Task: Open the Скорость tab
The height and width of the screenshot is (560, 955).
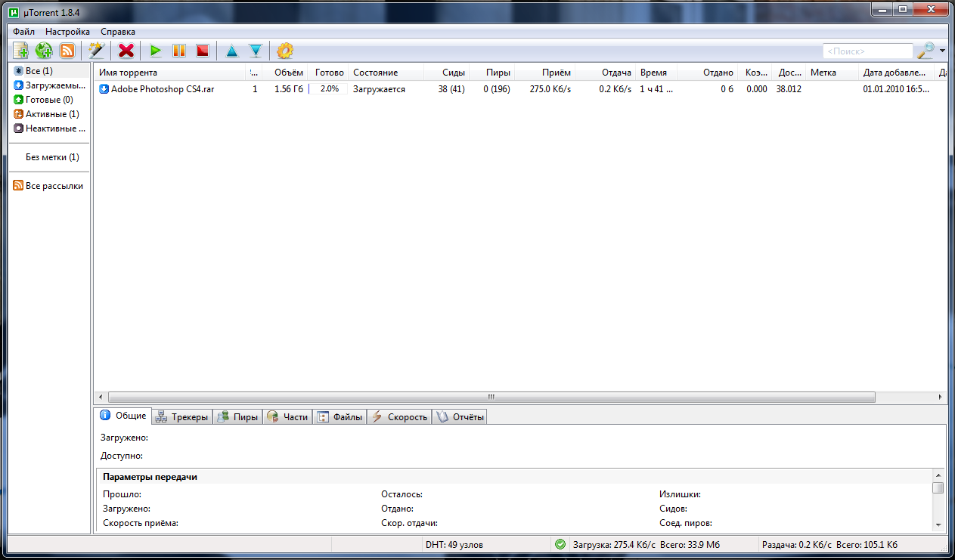Action: (x=399, y=417)
